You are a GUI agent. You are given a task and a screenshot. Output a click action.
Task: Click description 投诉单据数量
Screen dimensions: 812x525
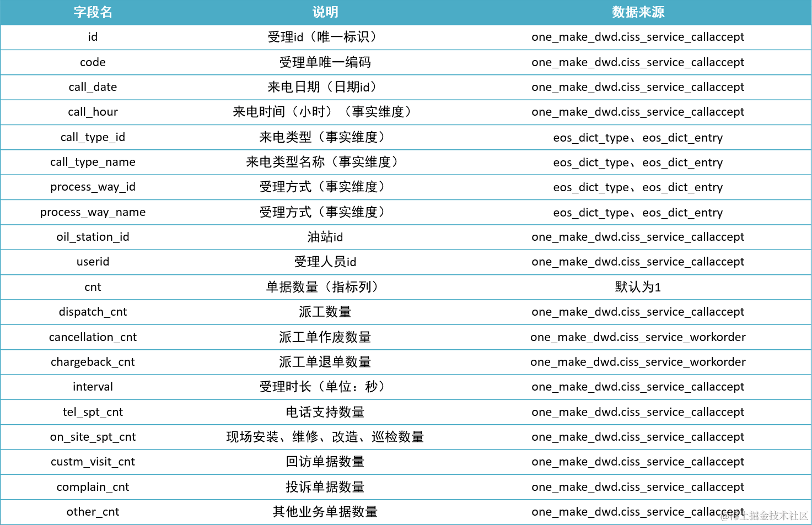coord(325,487)
